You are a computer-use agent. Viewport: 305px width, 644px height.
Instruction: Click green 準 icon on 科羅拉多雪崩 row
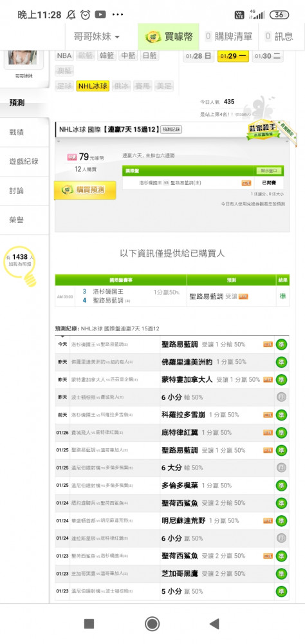[x=282, y=415]
